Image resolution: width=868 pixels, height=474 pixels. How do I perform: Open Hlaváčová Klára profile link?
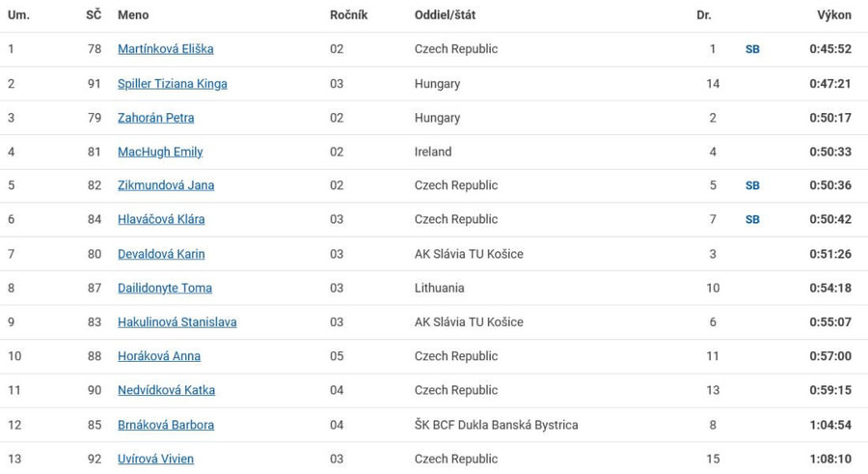pos(161,219)
